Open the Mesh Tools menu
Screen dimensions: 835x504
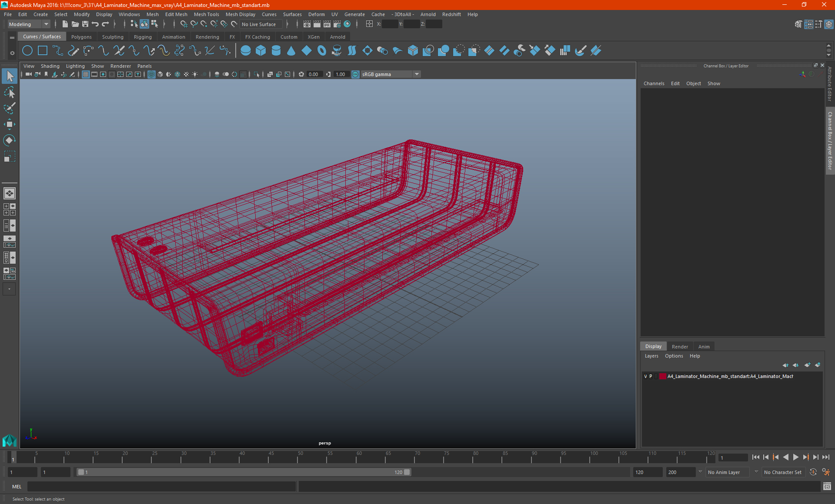click(206, 14)
